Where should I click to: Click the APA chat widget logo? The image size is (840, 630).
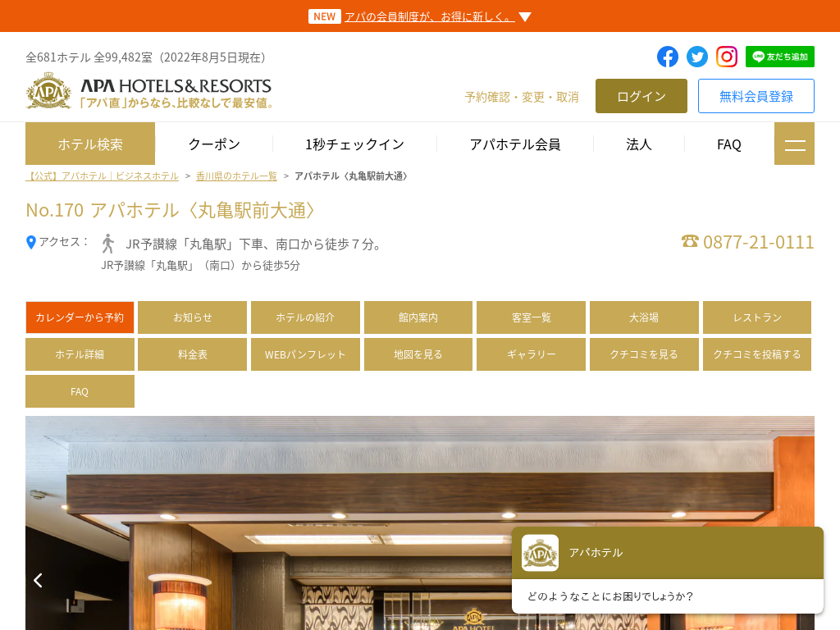pos(540,553)
